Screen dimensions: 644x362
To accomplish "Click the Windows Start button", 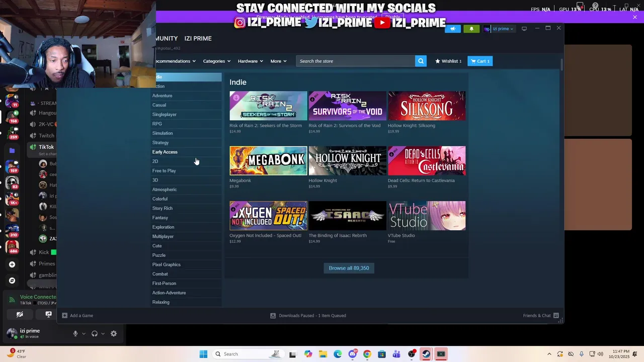I will 203,354.
